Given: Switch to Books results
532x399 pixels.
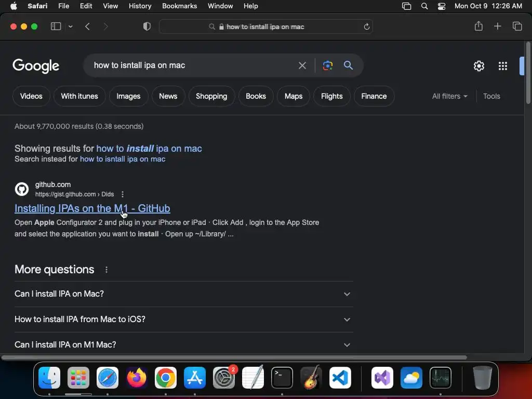Looking at the screenshot, I should [x=256, y=96].
